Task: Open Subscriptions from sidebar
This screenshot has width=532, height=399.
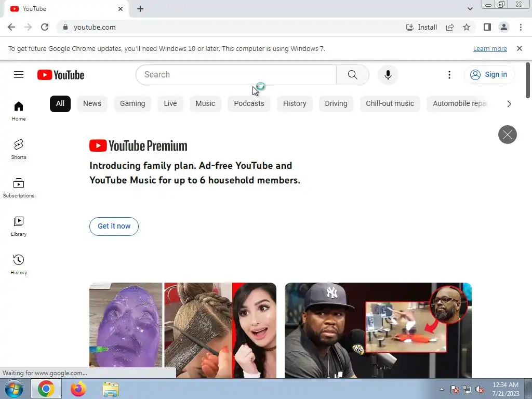Action: pyautogui.click(x=19, y=188)
